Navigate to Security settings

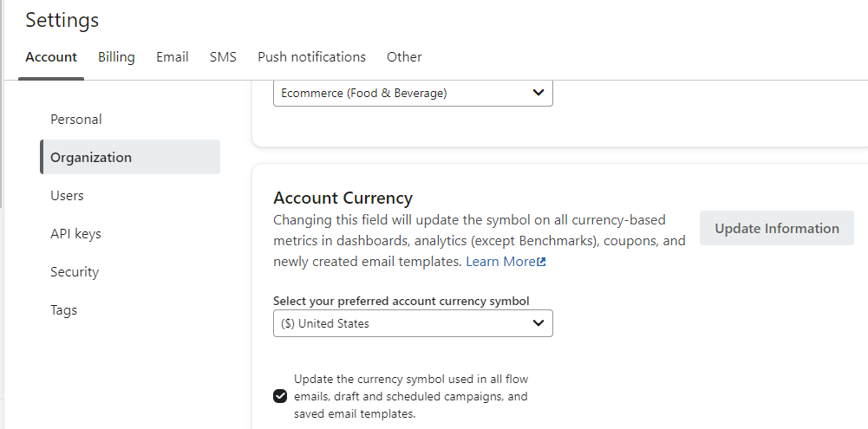75,272
